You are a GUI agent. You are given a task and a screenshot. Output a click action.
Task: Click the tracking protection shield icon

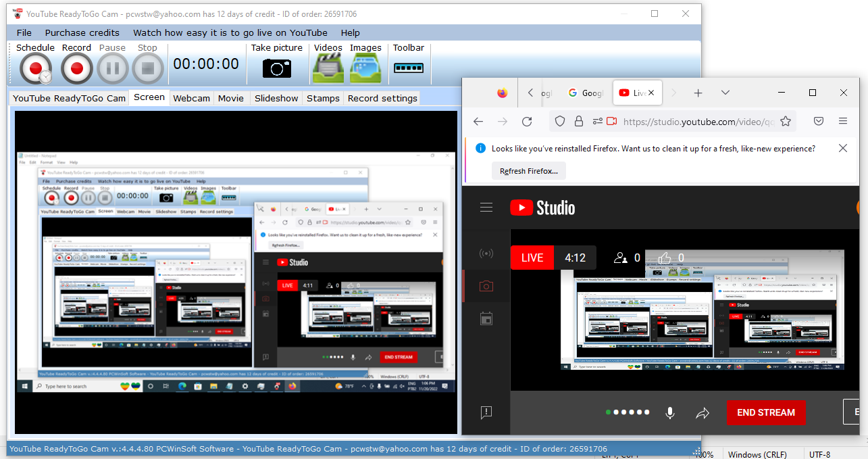point(560,121)
